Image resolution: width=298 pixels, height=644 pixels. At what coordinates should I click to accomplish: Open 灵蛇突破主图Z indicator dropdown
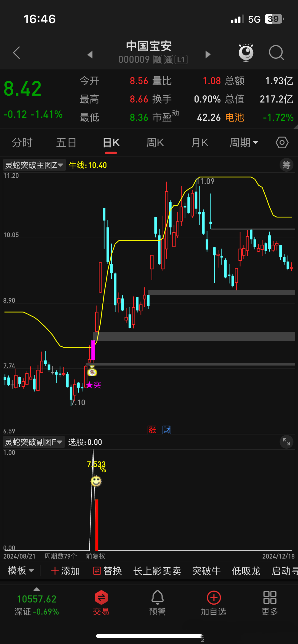[34, 165]
